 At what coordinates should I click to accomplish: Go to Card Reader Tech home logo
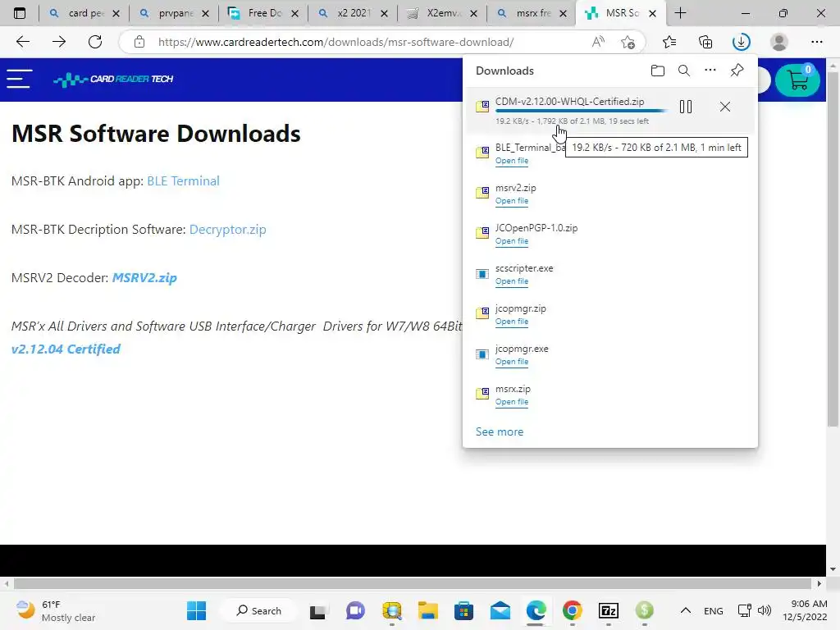113,80
